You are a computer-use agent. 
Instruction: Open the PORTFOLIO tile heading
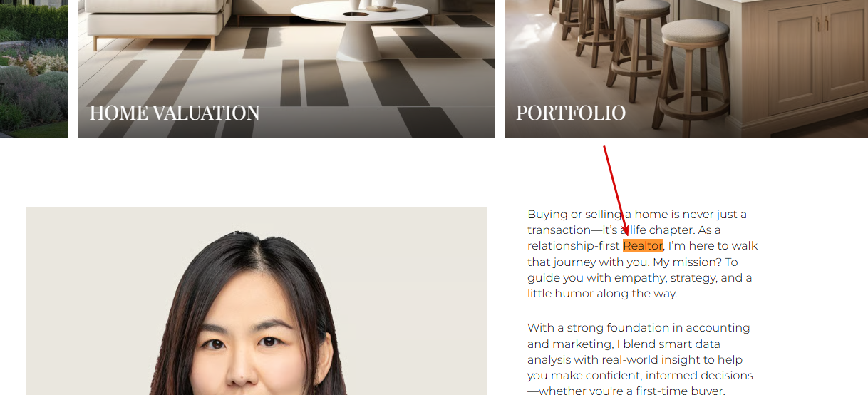click(x=571, y=113)
